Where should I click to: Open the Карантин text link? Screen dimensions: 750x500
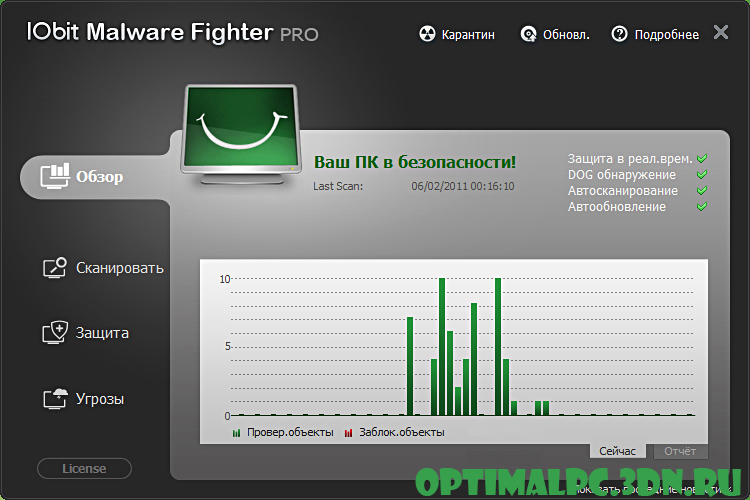pyautogui.click(x=468, y=35)
